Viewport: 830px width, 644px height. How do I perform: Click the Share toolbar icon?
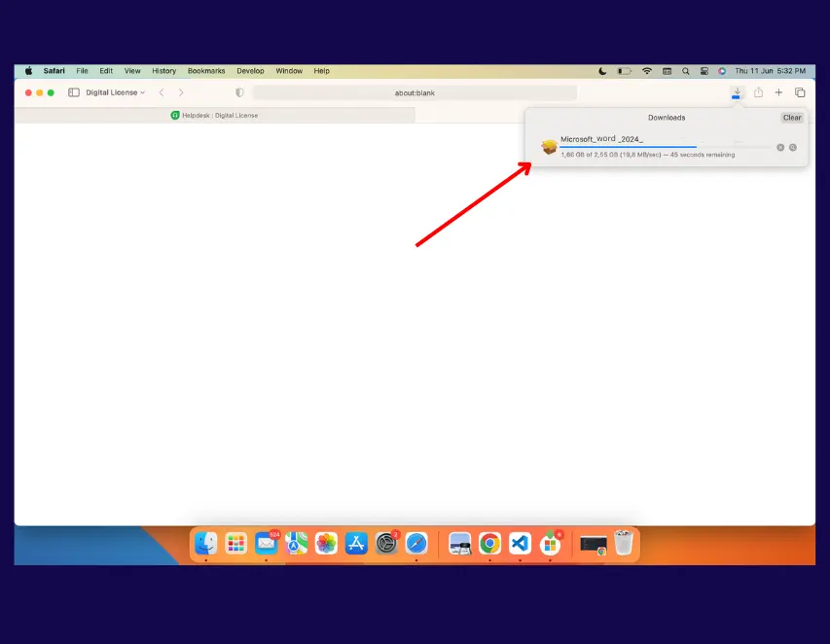point(758,92)
